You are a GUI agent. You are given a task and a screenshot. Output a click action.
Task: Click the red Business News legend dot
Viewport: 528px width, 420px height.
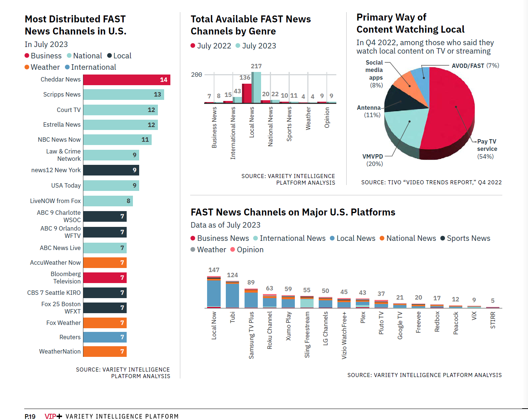tap(193, 238)
